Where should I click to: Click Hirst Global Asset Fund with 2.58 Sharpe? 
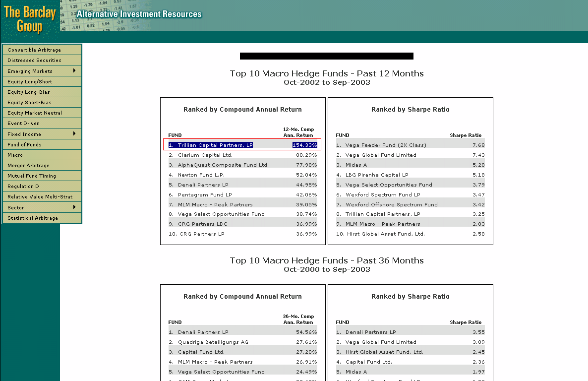click(x=410, y=234)
